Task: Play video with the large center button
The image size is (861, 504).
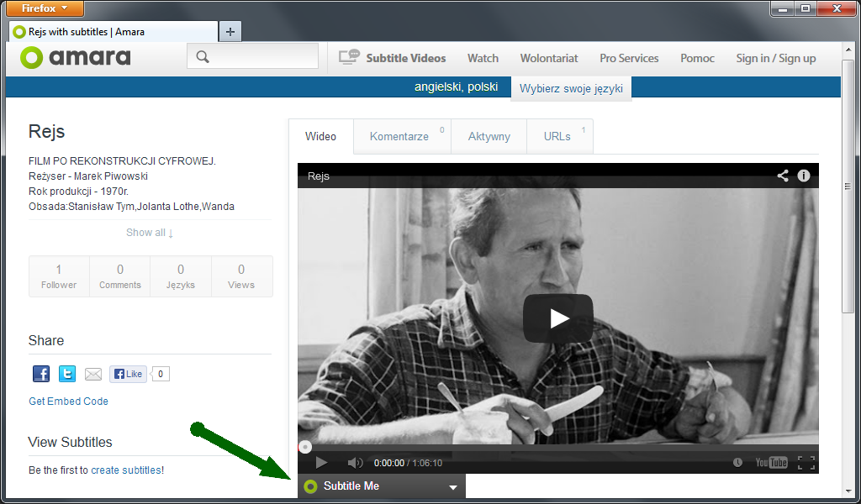Action: (x=558, y=318)
